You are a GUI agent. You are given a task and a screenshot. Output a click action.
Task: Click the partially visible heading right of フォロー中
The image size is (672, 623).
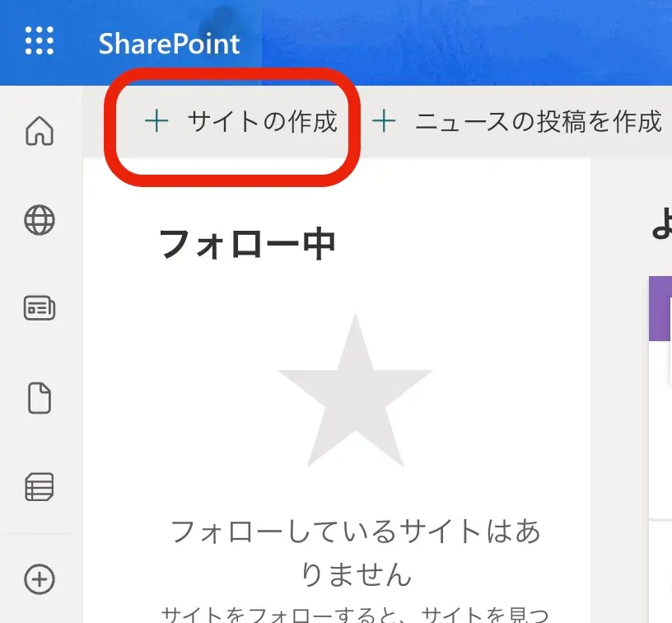661,224
